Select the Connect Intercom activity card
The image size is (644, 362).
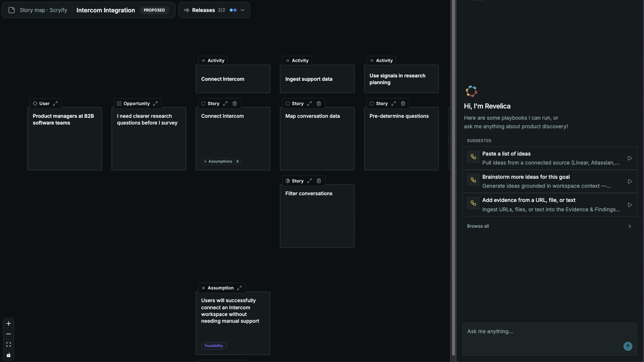(x=233, y=79)
